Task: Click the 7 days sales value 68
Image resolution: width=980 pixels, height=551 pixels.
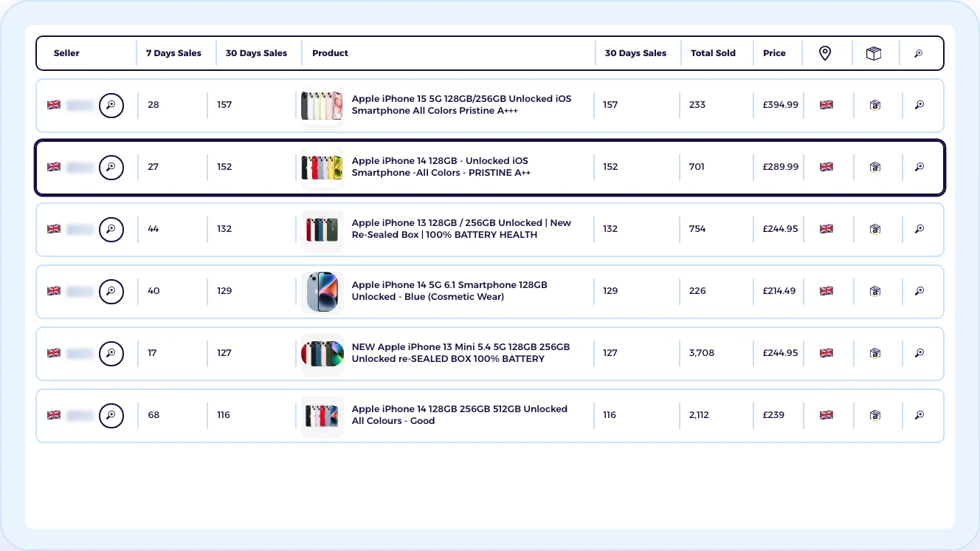Action: (153, 415)
